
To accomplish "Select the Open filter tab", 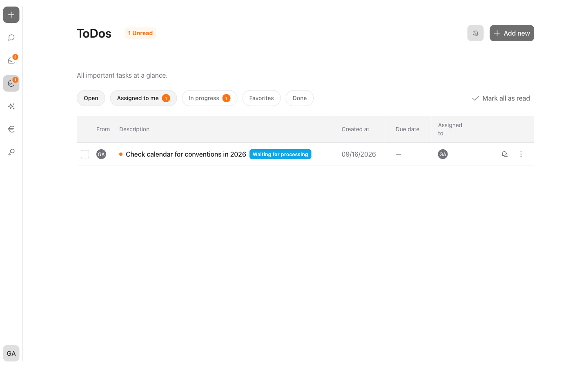I will 91,98.
